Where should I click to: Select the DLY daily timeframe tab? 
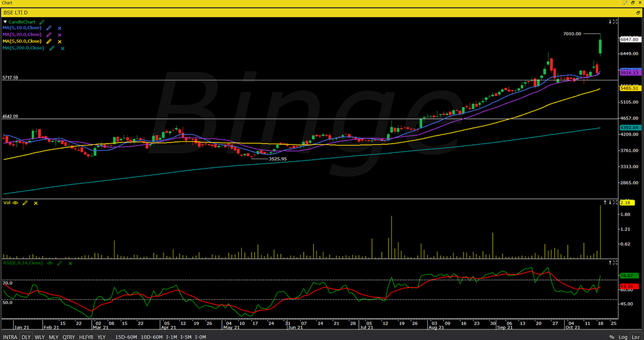(x=26, y=337)
